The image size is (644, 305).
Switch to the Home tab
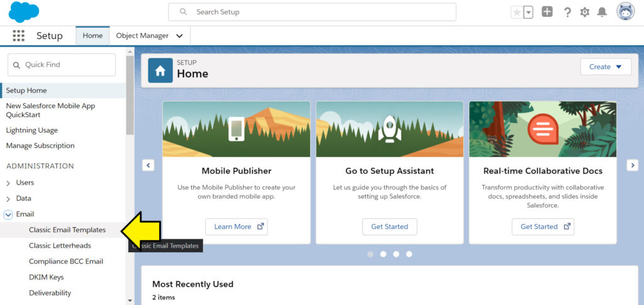(92, 36)
